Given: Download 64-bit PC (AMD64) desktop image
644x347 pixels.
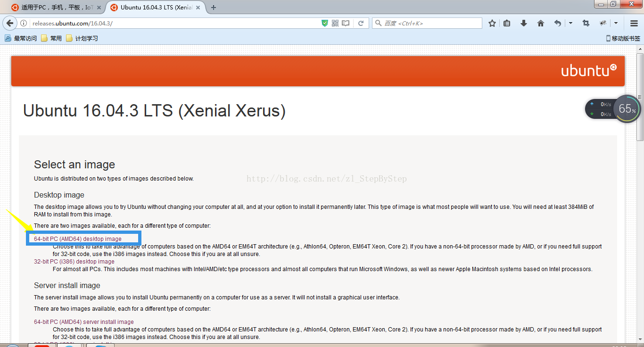Looking at the screenshot, I should [x=78, y=239].
